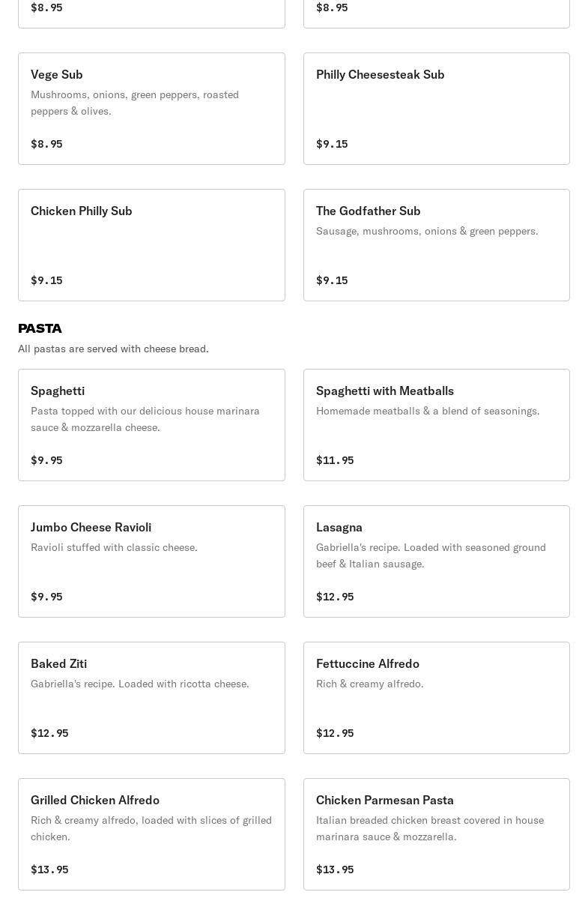Click the $11.95 Spaghetti with Meatballs price

[335, 460]
